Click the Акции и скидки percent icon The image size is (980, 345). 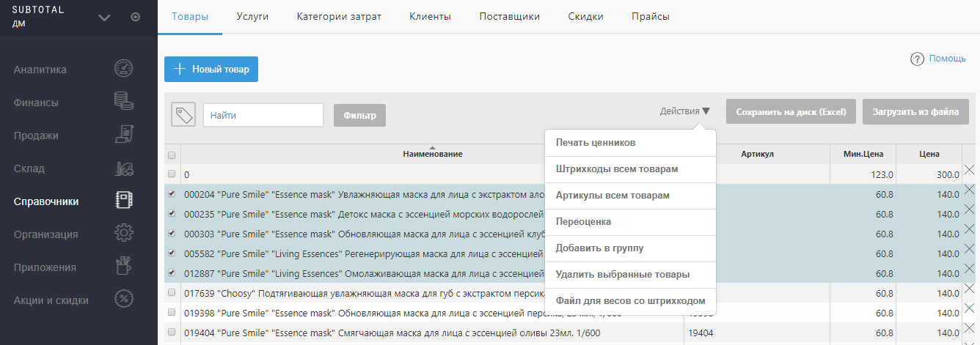click(123, 300)
